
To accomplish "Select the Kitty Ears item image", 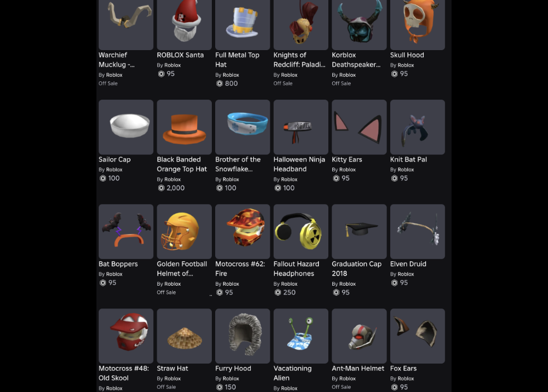I will point(359,127).
